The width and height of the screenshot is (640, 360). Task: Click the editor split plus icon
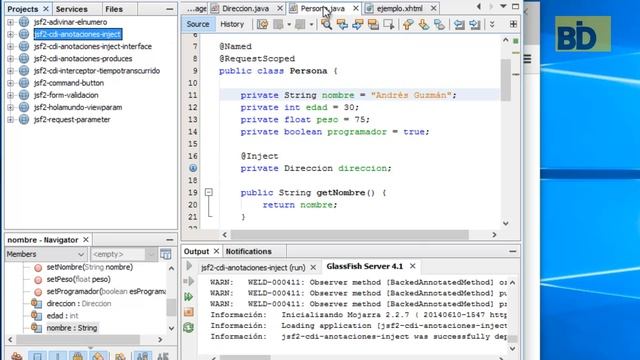pyautogui.click(x=513, y=24)
